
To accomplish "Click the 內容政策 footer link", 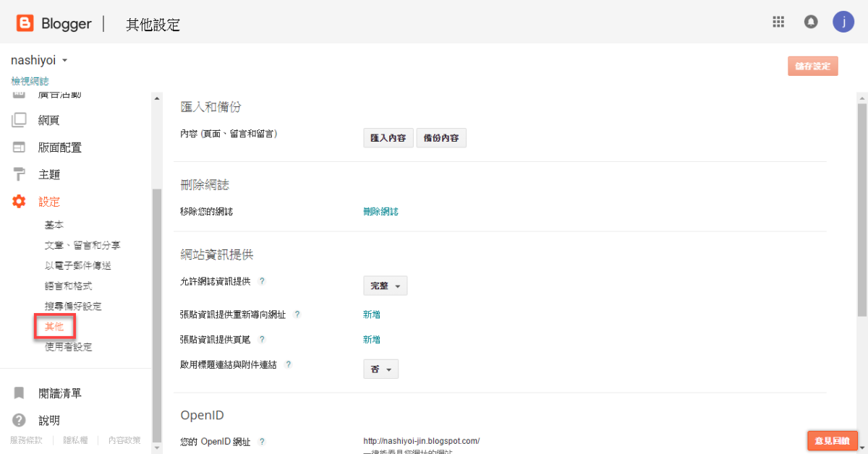I will click(x=124, y=440).
